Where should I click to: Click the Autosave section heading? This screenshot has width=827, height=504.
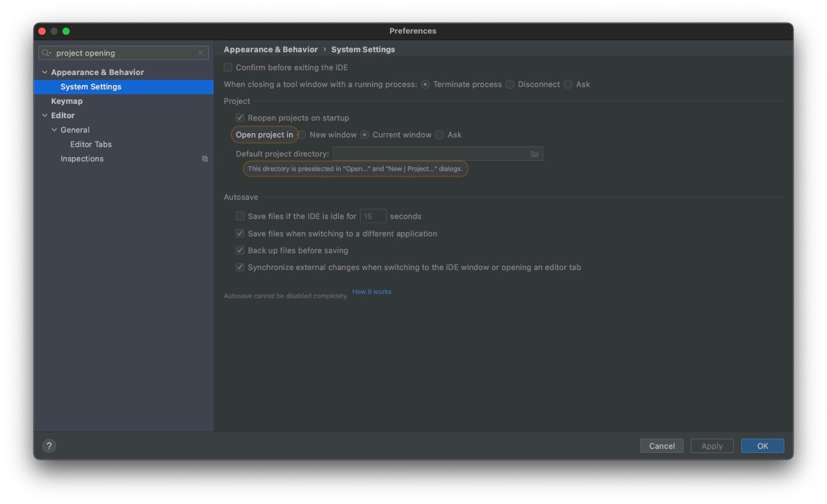241,197
